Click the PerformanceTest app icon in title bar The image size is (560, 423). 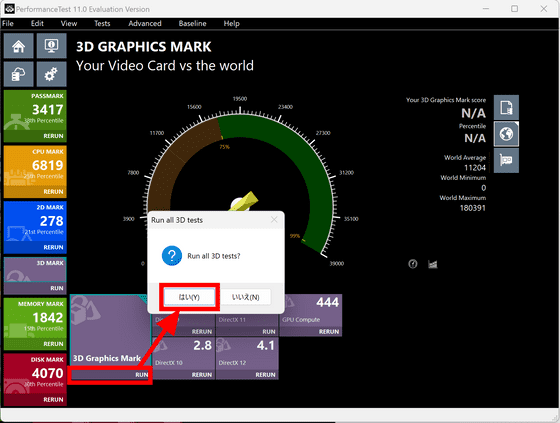[9, 9]
